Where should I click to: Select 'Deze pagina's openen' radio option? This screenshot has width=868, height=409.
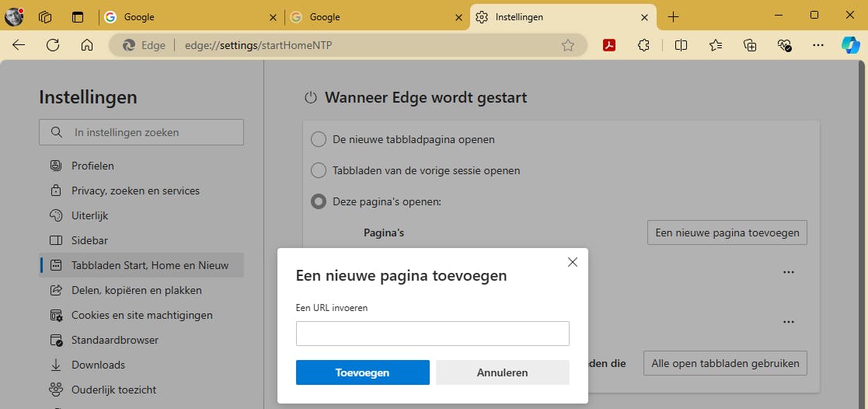(319, 201)
